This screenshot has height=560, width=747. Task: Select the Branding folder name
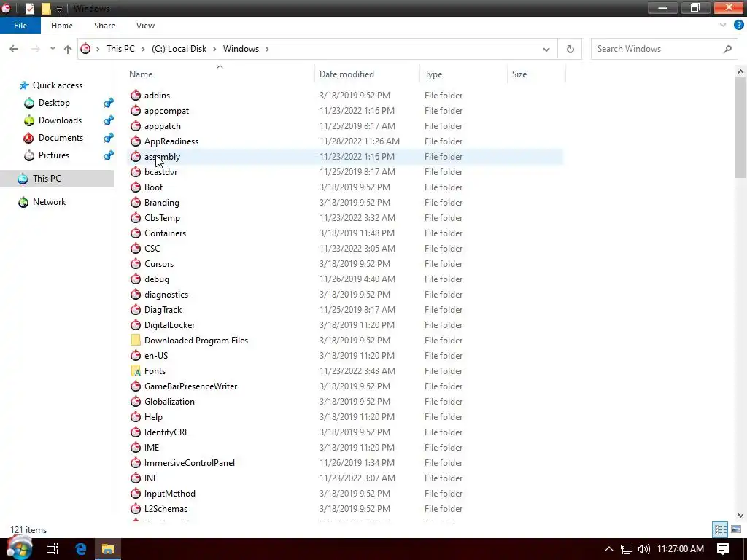point(161,203)
